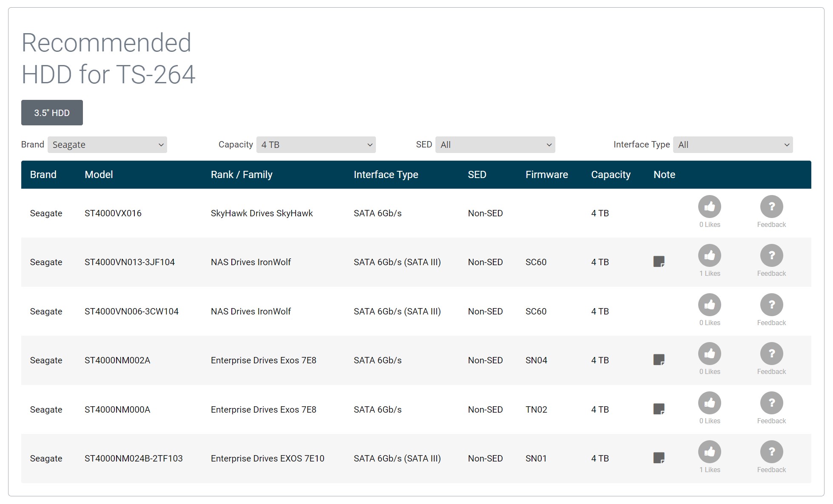The image size is (833, 504).
Task: Open the Feedback question icon for ST4000VN013-3JF104
Action: pos(771,255)
